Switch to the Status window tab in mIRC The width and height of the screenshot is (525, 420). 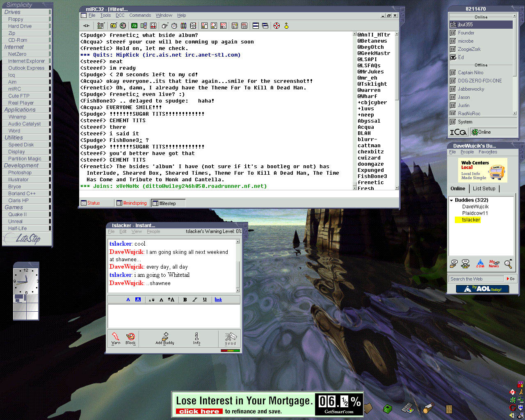pyautogui.click(x=97, y=203)
